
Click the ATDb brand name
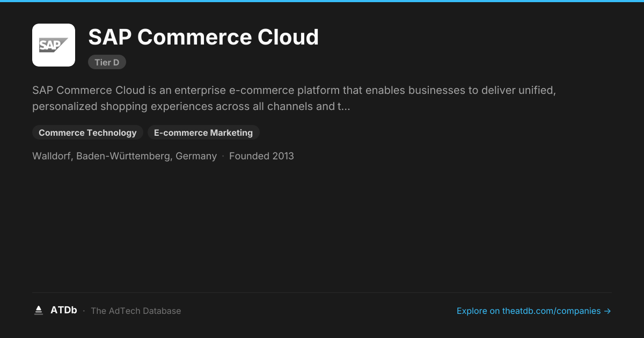tap(64, 310)
